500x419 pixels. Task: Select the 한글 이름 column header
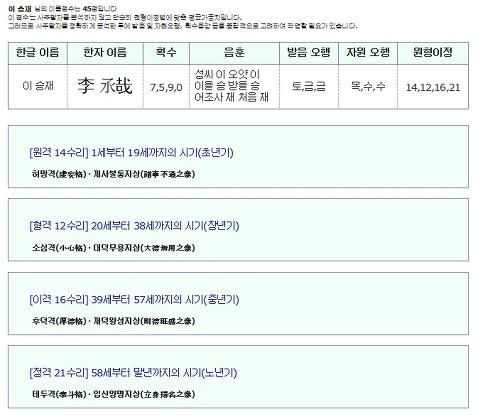(x=38, y=53)
